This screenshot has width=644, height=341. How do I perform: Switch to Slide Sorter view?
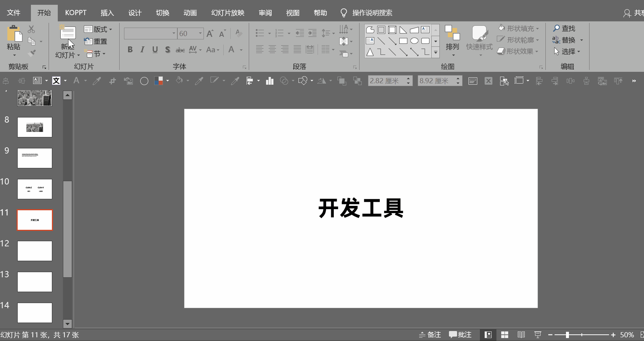[505, 335]
